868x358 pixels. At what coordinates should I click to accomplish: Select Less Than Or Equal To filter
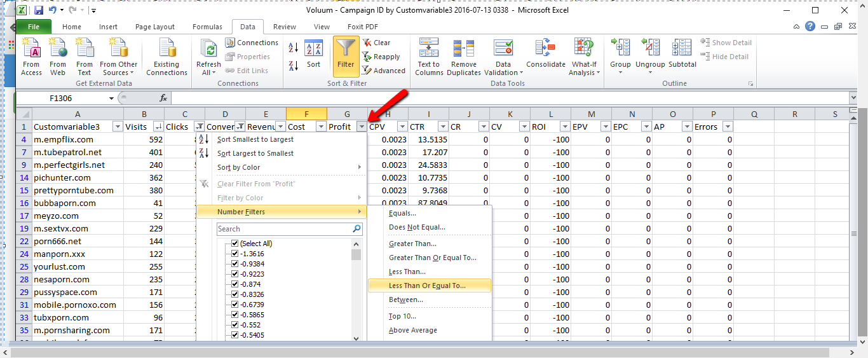[x=430, y=286]
